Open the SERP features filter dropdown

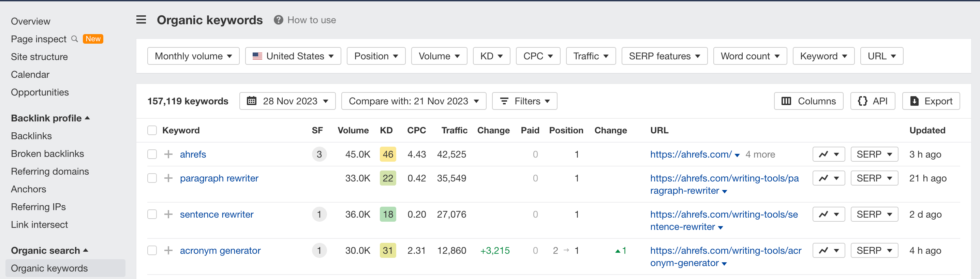(x=665, y=56)
